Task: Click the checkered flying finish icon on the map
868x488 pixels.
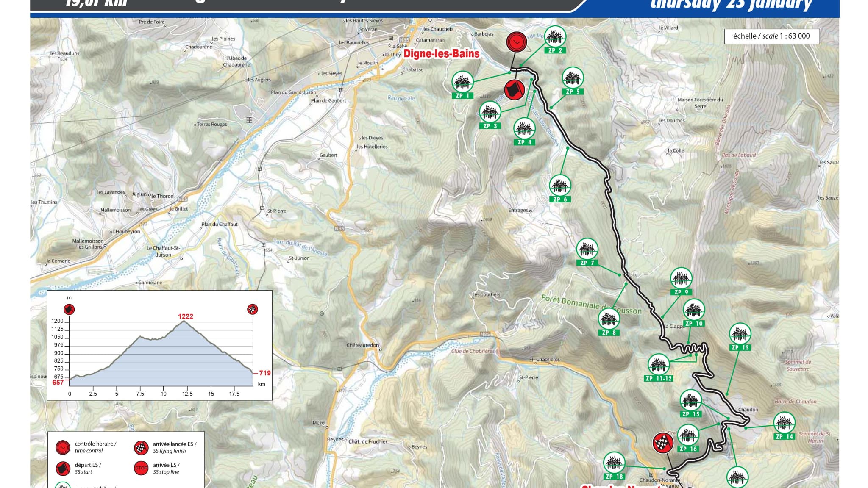Action: 663,443
